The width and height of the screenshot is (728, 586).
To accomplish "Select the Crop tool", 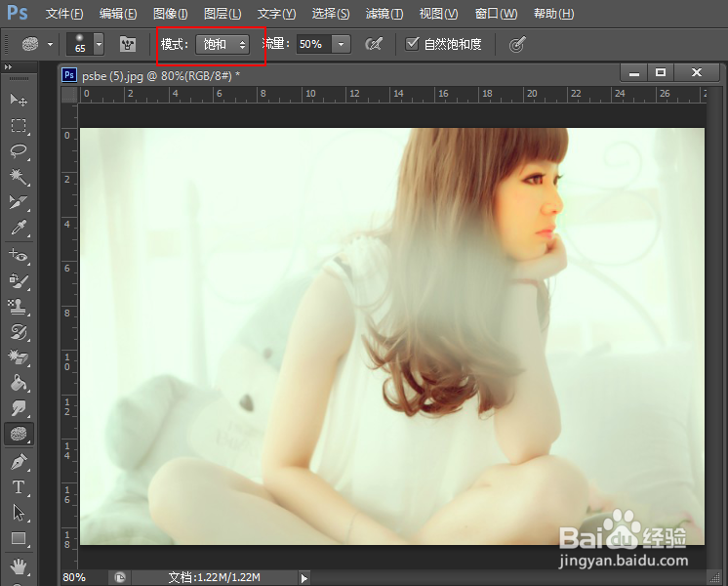I will coord(19,202).
